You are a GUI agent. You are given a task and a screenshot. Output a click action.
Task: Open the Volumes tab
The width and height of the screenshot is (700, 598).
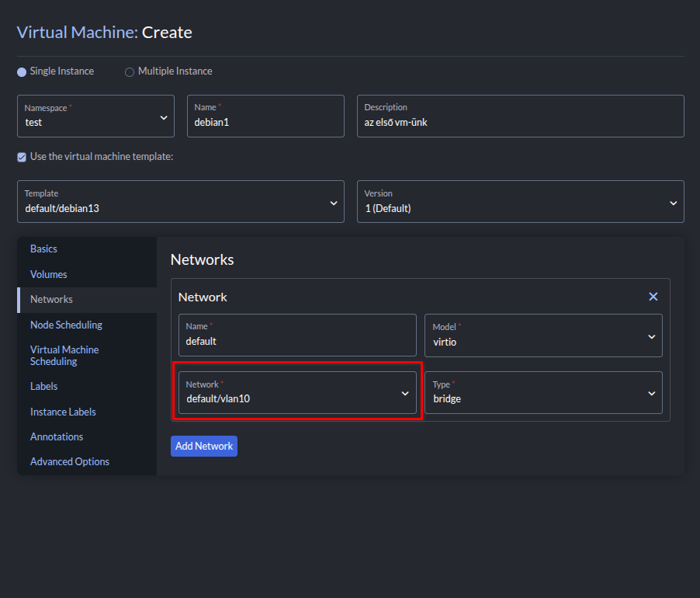click(x=48, y=274)
